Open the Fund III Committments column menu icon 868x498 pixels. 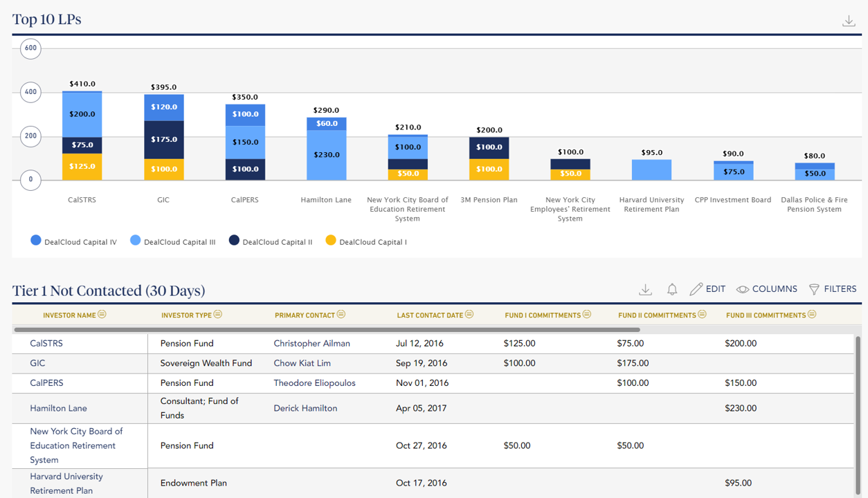(812, 315)
